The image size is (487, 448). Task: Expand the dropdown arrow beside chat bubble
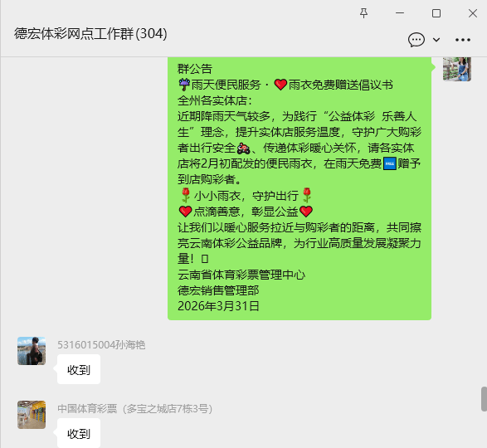tap(436, 40)
